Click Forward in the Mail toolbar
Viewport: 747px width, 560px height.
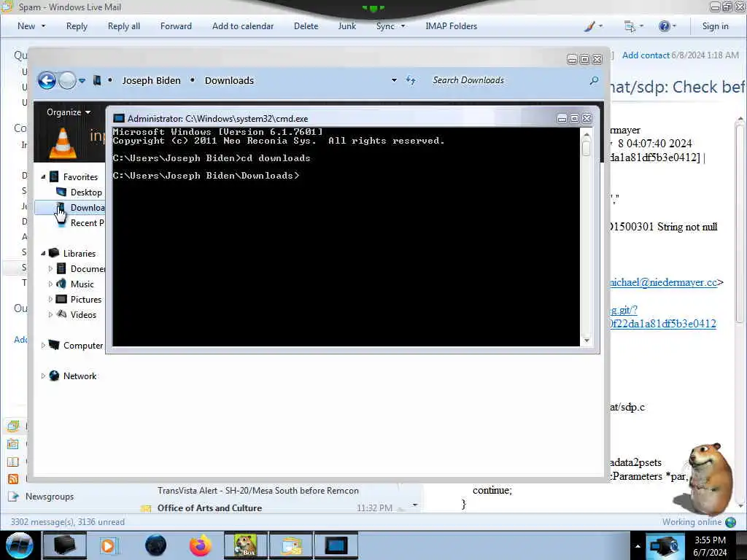[x=176, y=26]
